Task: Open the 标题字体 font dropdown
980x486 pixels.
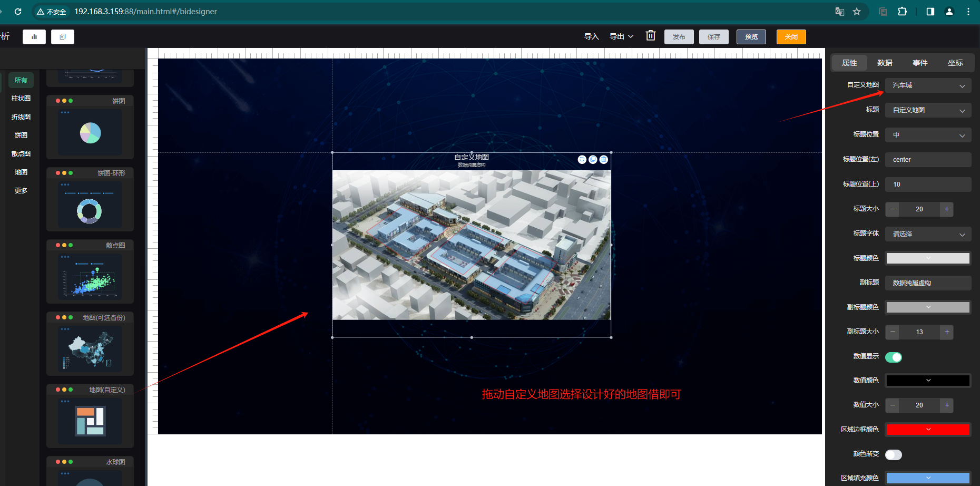Action: click(928, 234)
